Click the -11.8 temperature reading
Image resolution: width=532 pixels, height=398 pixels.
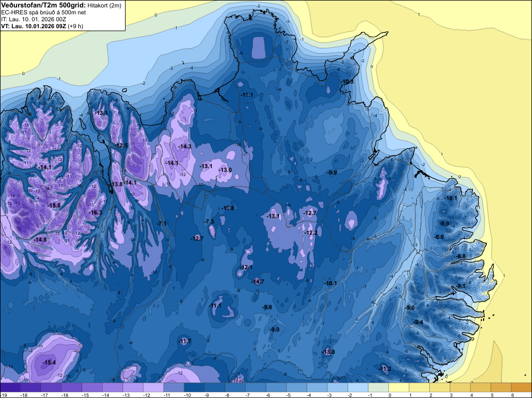click(x=228, y=209)
